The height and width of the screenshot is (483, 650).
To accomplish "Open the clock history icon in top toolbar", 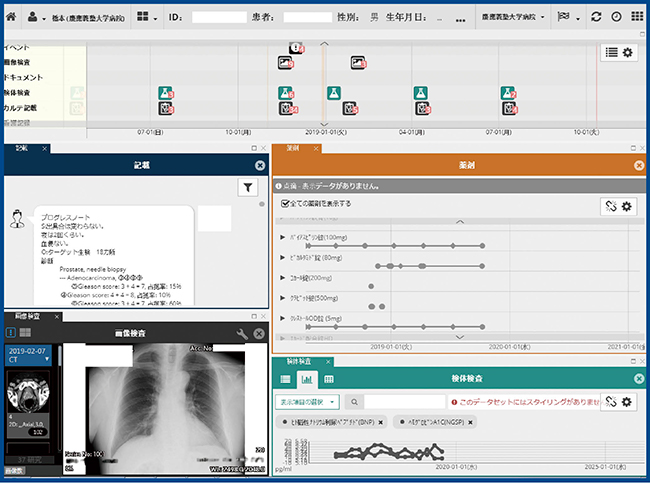I will (x=616, y=17).
